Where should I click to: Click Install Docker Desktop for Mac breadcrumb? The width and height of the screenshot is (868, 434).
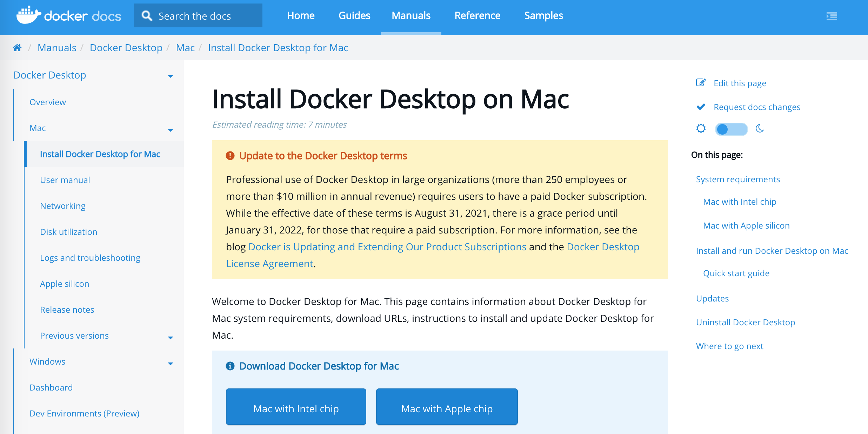point(278,48)
